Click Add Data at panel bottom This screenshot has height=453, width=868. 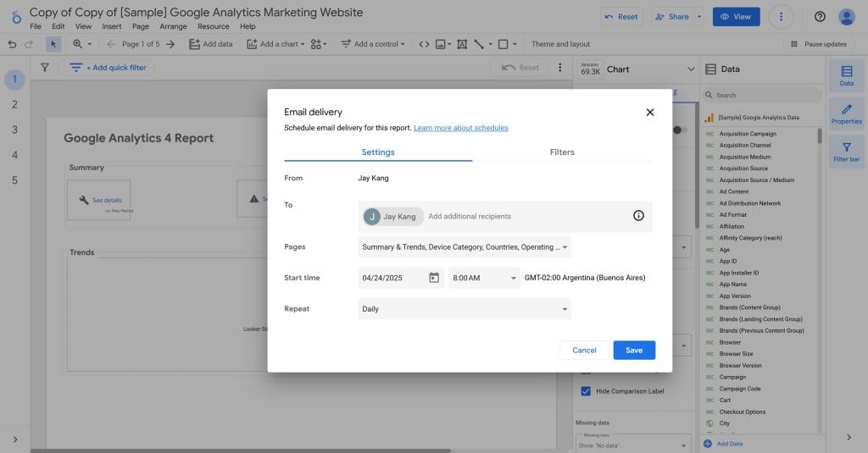pos(724,444)
